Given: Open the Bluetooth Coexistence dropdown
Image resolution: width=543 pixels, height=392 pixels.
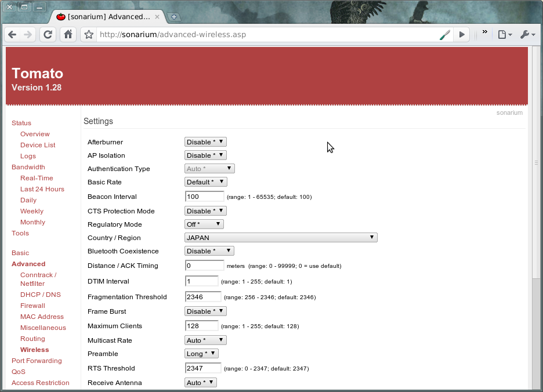Looking at the screenshot, I should pyautogui.click(x=209, y=251).
